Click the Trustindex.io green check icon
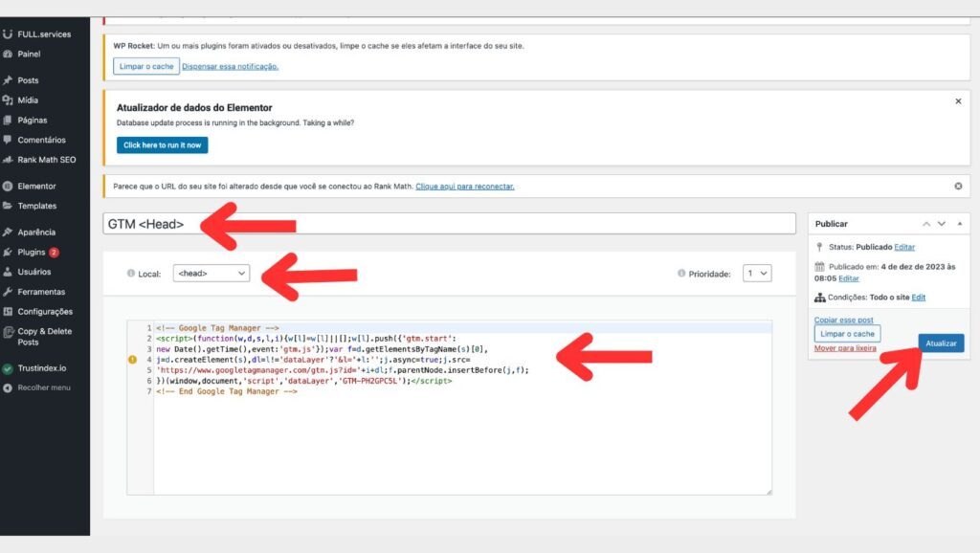Image resolution: width=980 pixels, height=553 pixels. coord(8,368)
